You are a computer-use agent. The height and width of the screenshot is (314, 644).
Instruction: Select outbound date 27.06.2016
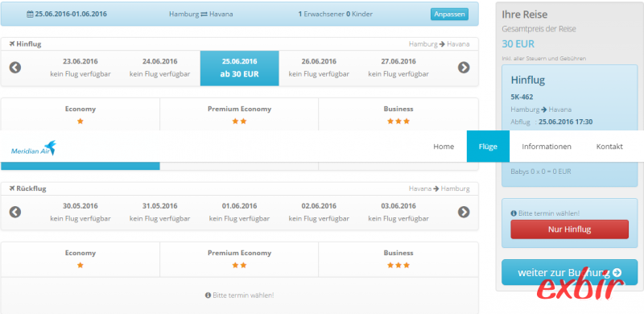398,68
